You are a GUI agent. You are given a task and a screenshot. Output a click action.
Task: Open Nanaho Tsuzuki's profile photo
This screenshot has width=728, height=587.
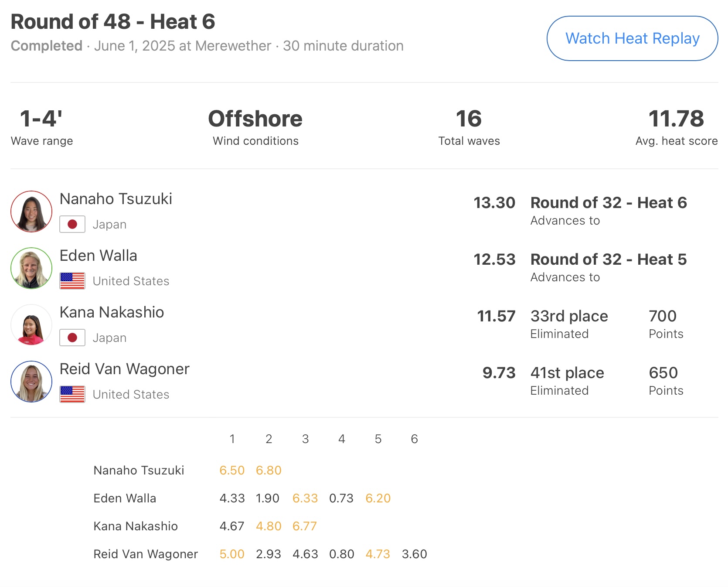[31, 212]
